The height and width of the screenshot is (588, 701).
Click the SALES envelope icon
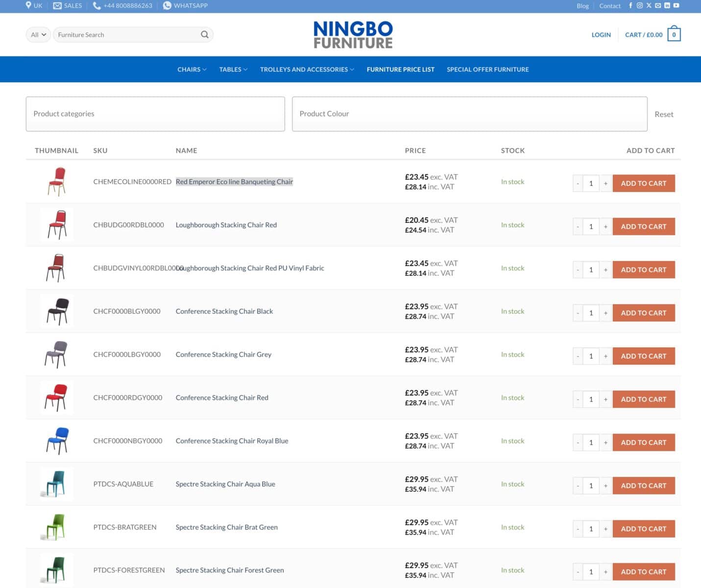pos(57,5)
